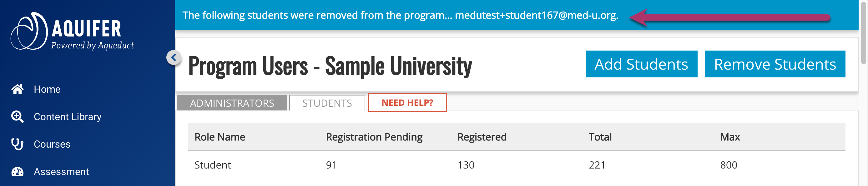Open the Need Help? button

[407, 103]
